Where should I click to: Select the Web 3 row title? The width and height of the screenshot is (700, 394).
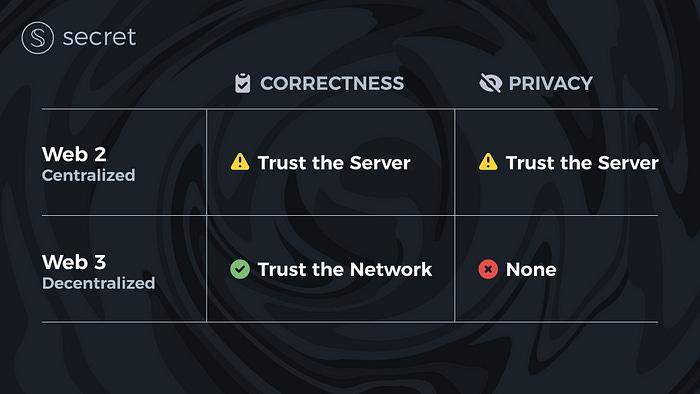coord(74,262)
